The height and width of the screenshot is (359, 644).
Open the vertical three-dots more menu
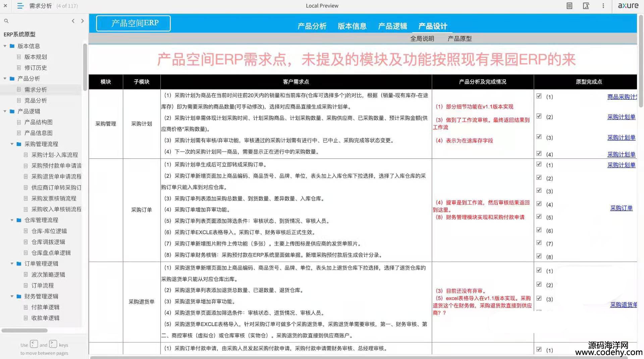tap(603, 6)
